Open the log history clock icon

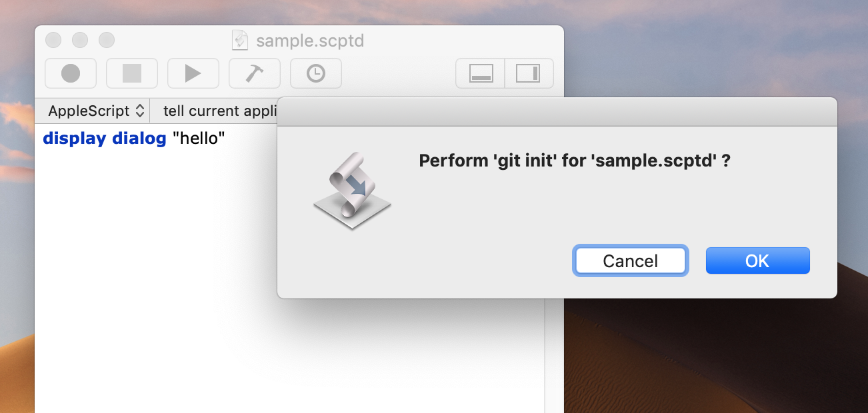click(316, 73)
